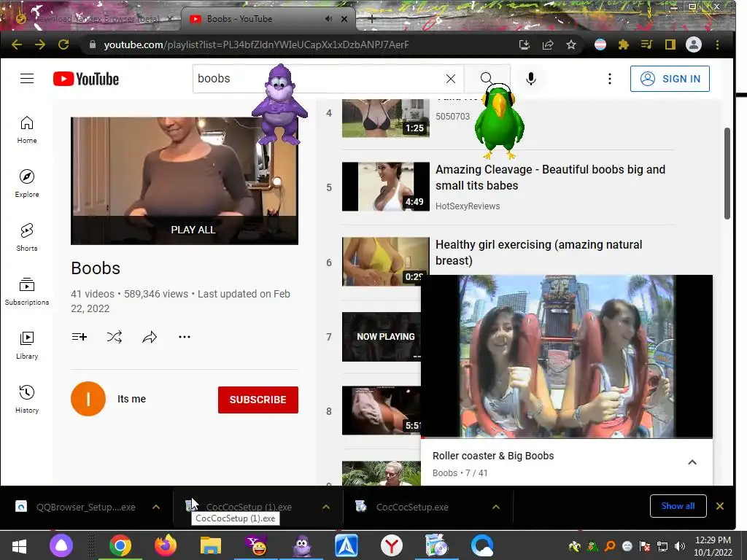
Task: Mute the YouTube tab via its speaker icon
Action: [x=329, y=18]
